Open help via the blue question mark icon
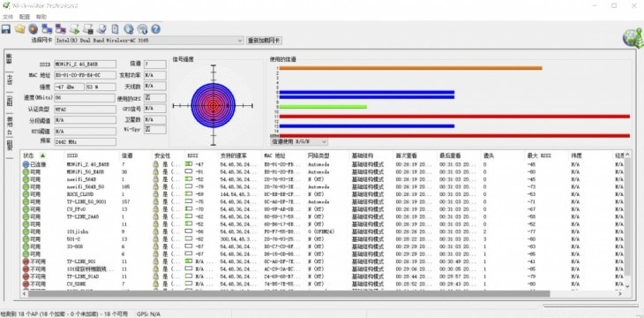 click(x=155, y=29)
